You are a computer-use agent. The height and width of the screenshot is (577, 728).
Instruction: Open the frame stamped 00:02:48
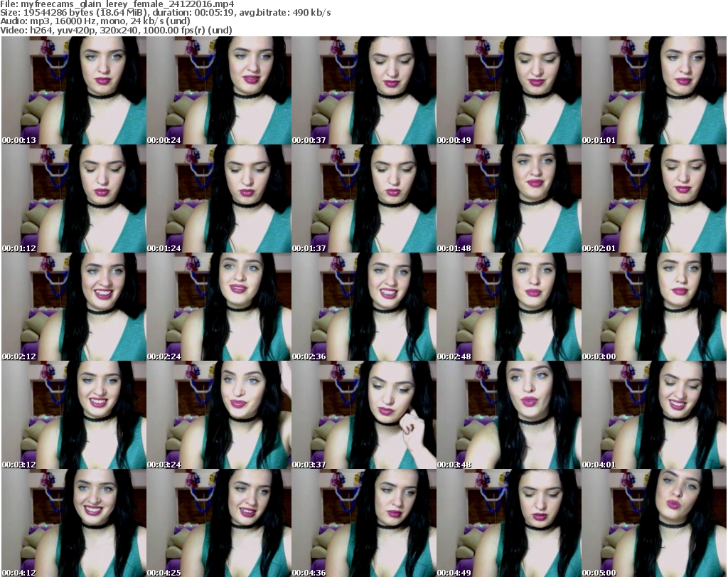coord(509,307)
